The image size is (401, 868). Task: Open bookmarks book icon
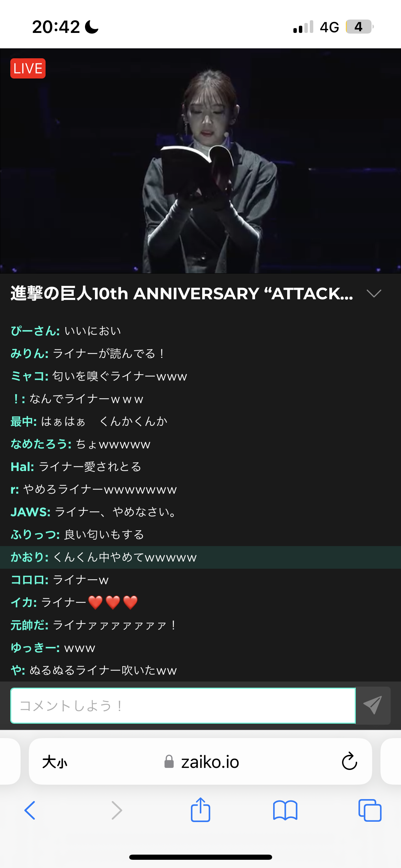285,810
